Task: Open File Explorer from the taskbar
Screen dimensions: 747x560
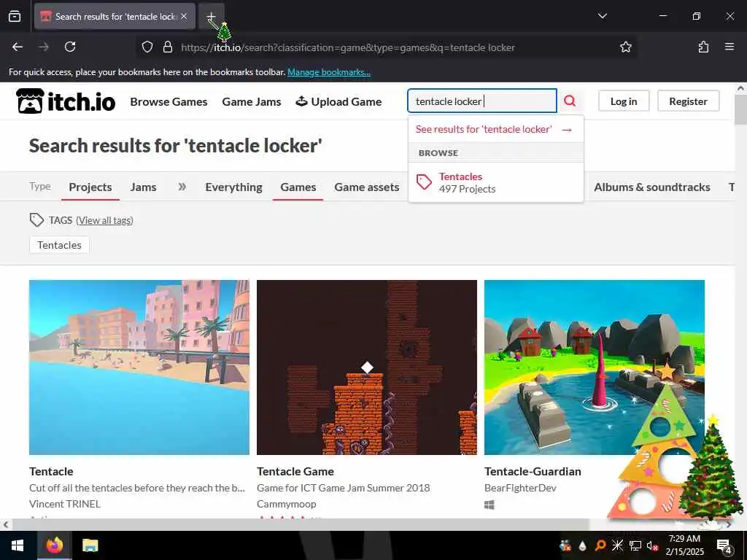Action: pyautogui.click(x=90, y=545)
